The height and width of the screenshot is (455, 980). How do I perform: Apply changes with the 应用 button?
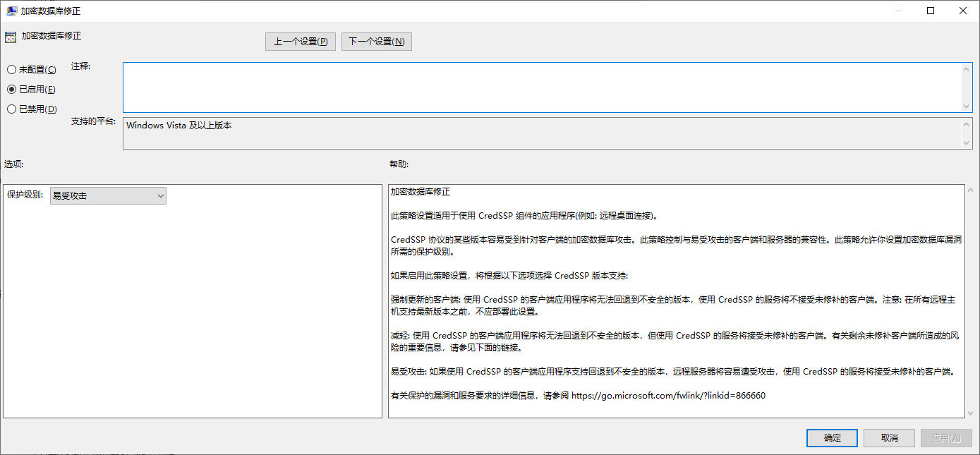coord(946,437)
